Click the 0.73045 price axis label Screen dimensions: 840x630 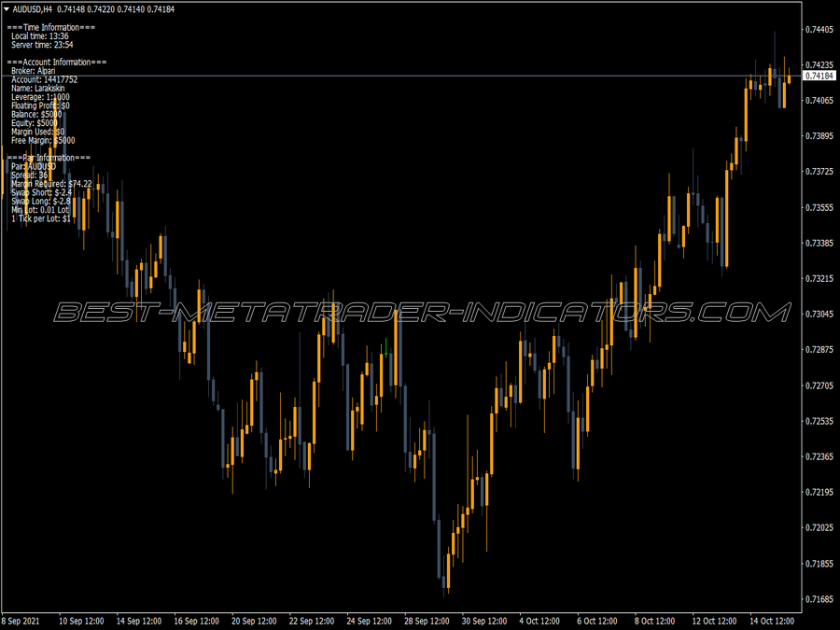pyautogui.click(x=819, y=314)
